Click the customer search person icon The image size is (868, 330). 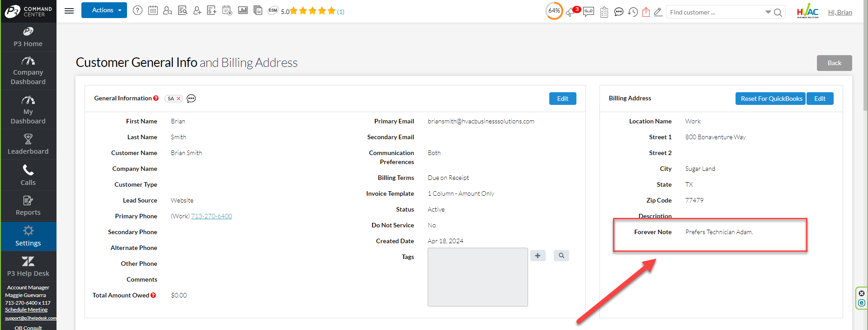tap(168, 10)
